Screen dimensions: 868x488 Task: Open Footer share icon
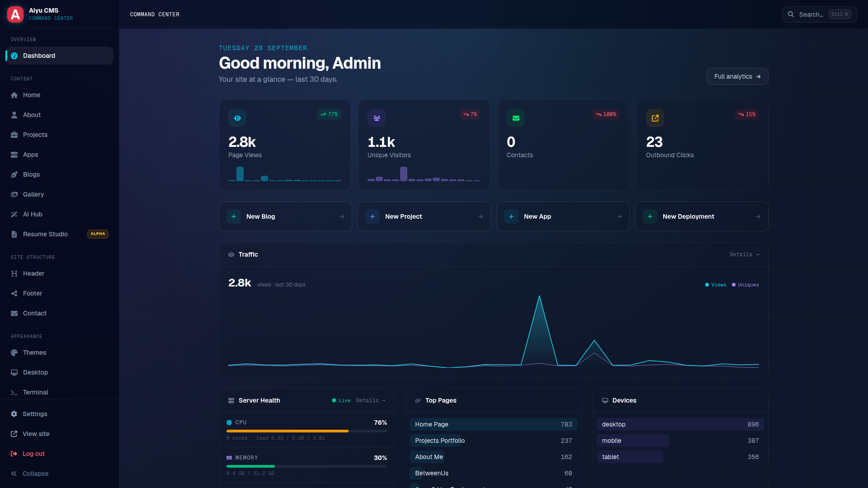[x=14, y=293]
